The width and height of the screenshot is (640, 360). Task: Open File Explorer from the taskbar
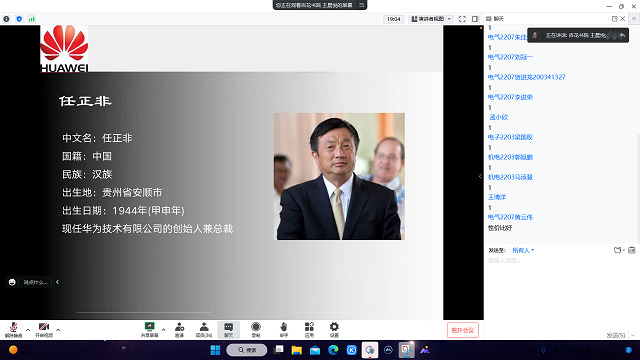pyautogui.click(x=297, y=350)
